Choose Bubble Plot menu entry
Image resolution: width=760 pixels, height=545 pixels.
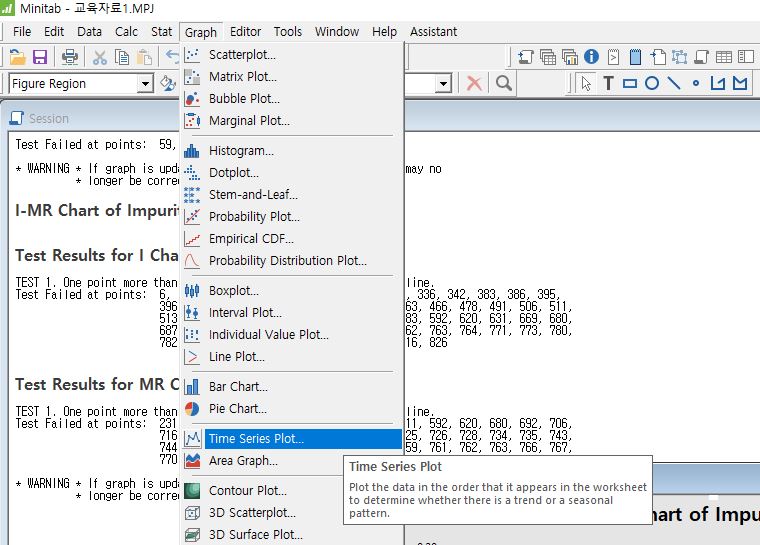292,98
